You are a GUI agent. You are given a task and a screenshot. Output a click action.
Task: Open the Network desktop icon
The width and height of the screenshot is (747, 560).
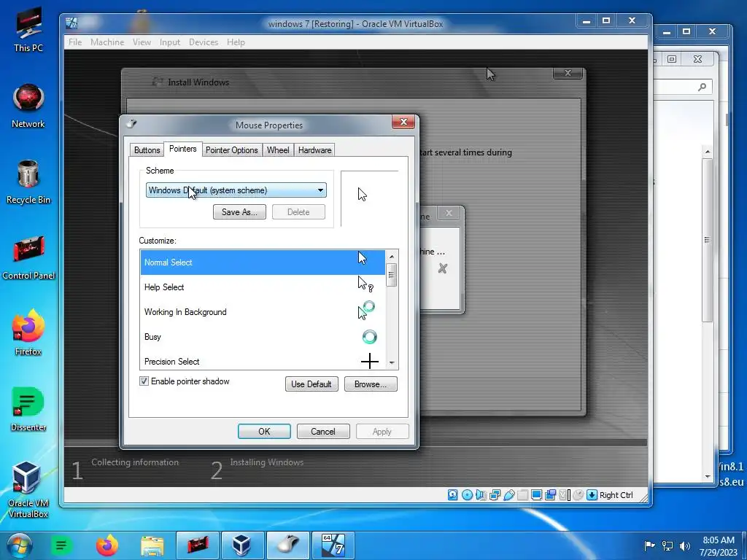pos(28,106)
